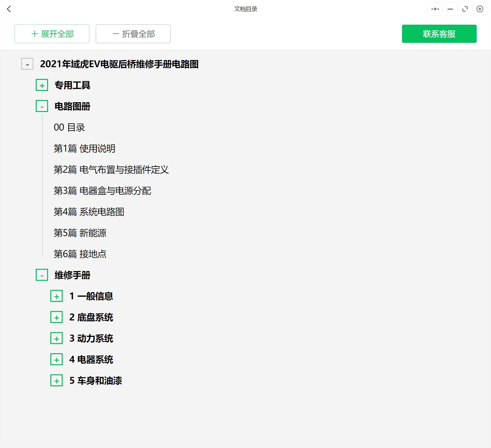This screenshot has width=491, height=448.
Task: Collapse the 2021年域虎EV root node
Action: coord(27,64)
